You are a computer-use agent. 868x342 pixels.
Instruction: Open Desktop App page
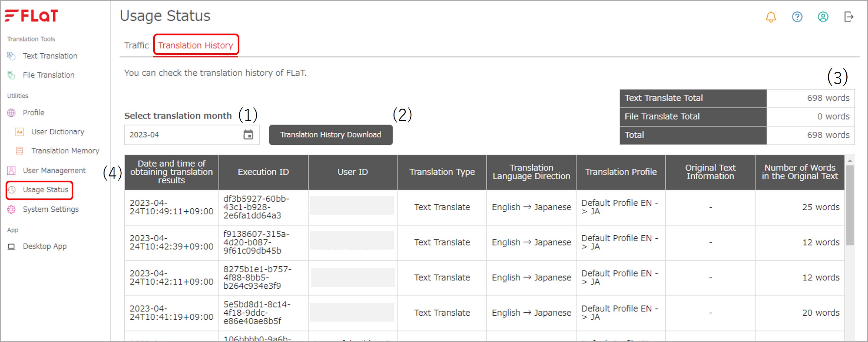(x=44, y=247)
